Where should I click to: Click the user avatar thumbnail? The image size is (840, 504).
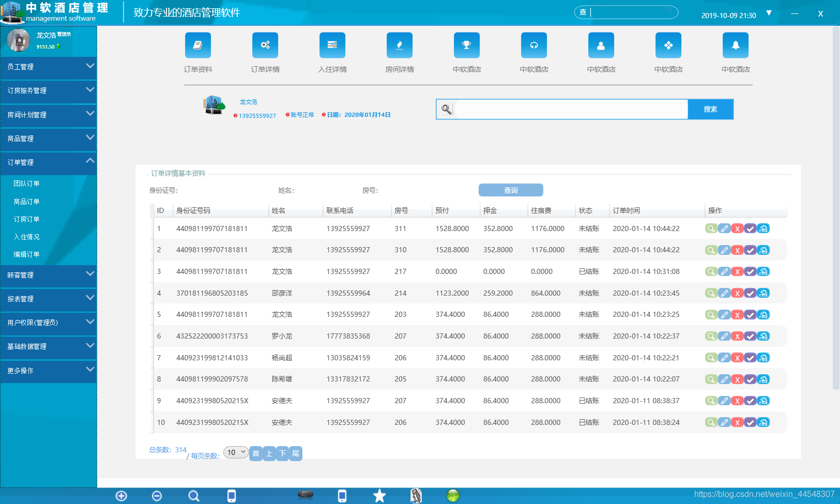[x=19, y=40]
